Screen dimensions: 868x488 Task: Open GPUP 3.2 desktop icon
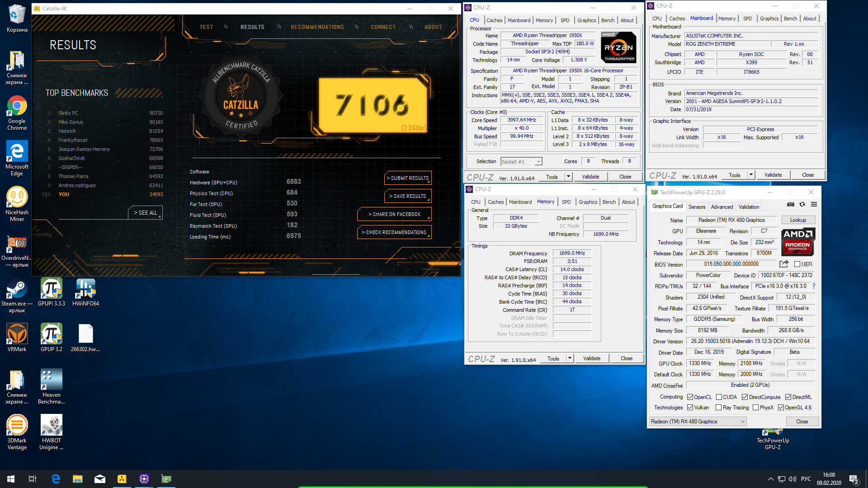pos(52,338)
